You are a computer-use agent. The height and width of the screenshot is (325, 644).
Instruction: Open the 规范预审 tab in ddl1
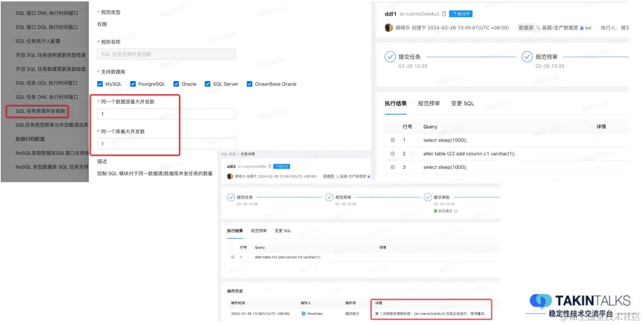click(429, 103)
